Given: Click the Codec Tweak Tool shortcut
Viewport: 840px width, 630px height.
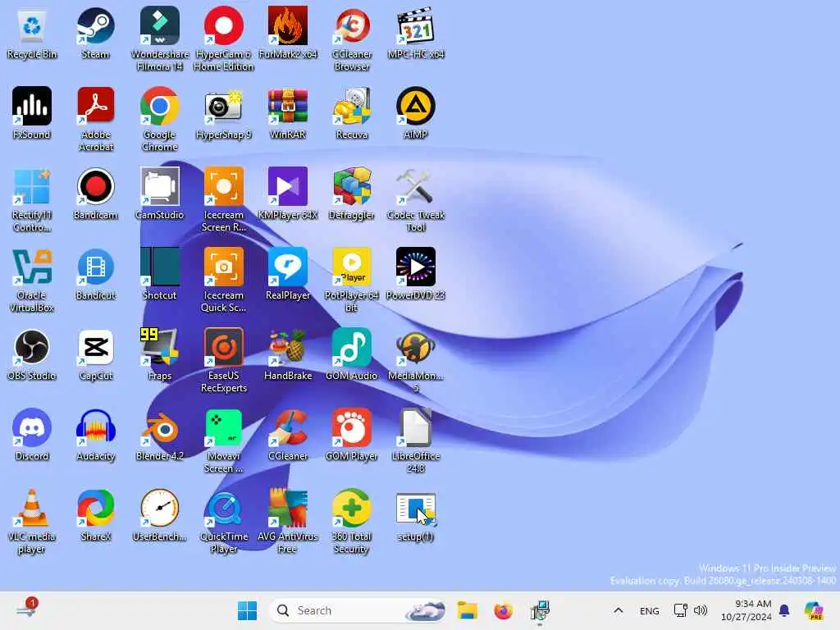Looking at the screenshot, I should click(416, 200).
